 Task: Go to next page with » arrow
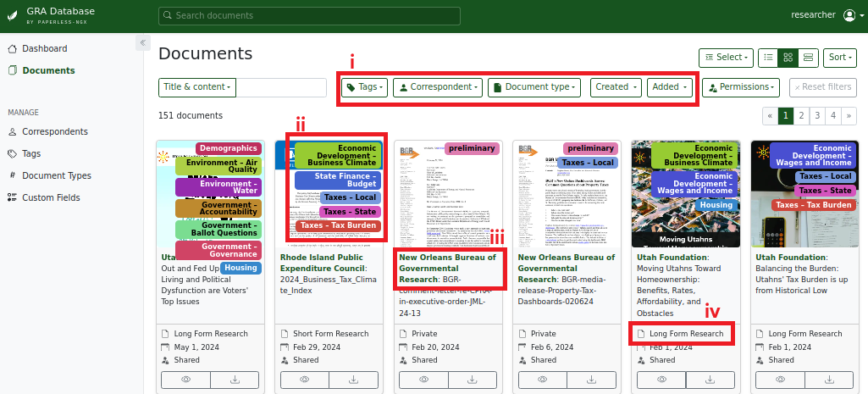click(x=849, y=116)
